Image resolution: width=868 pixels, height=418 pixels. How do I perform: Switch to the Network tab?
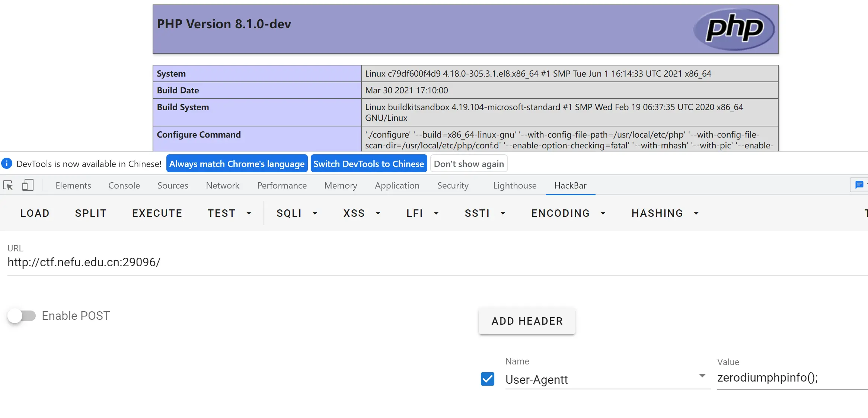point(223,185)
